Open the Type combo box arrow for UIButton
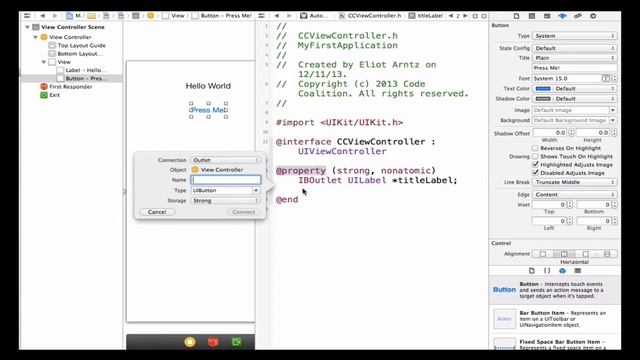Screen dimensions: 640x360 (x=256, y=190)
